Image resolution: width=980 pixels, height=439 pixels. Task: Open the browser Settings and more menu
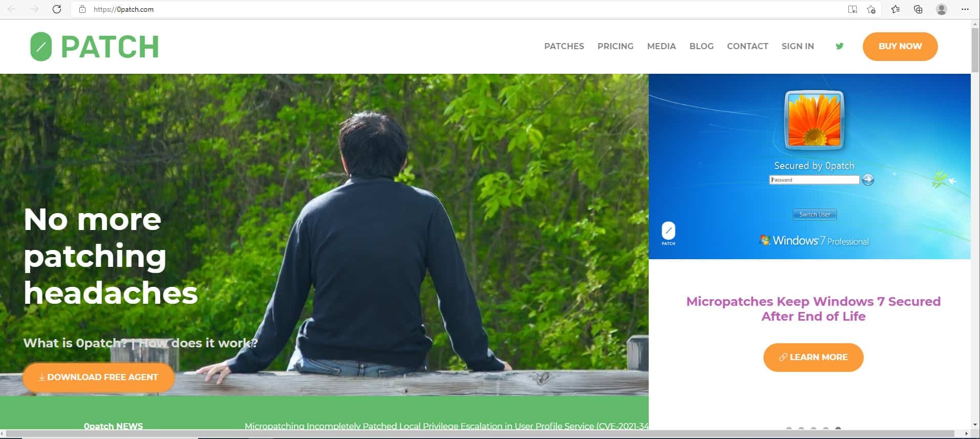(x=965, y=9)
